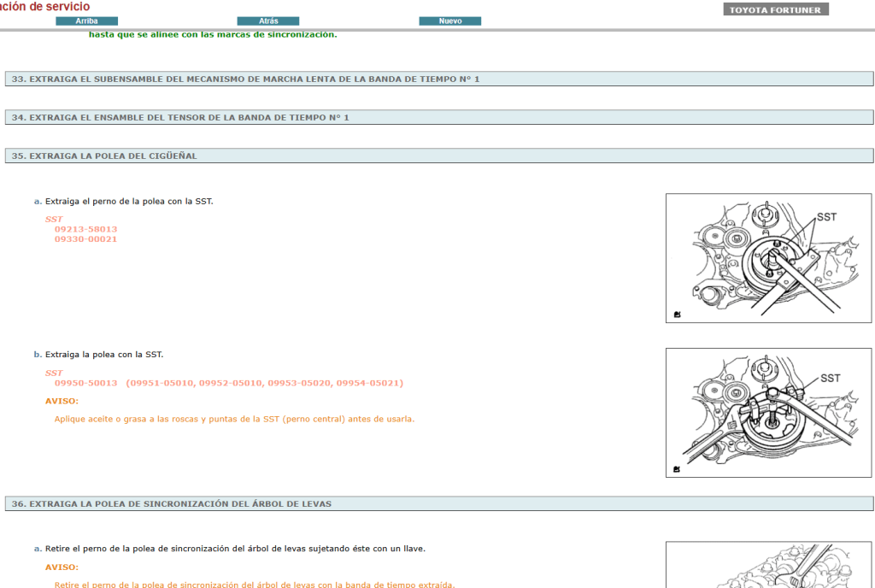Image resolution: width=875 pixels, height=588 pixels.
Task: Click the TOYOTA FORTUNER badge
Action: coord(775,9)
